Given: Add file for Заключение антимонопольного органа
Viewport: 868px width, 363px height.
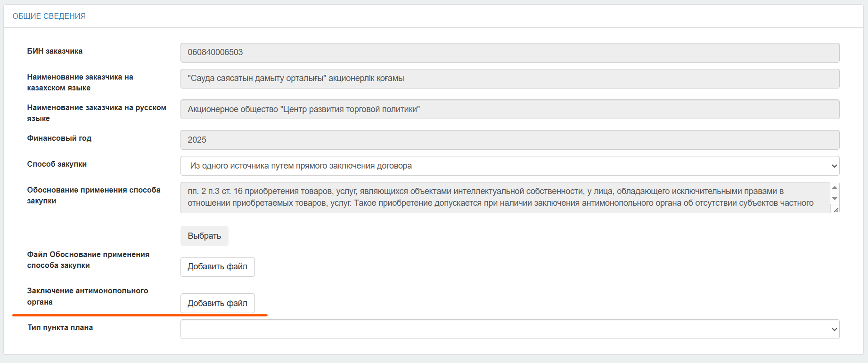Looking at the screenshot, I should pyautogui.click(x=218, y=303).
